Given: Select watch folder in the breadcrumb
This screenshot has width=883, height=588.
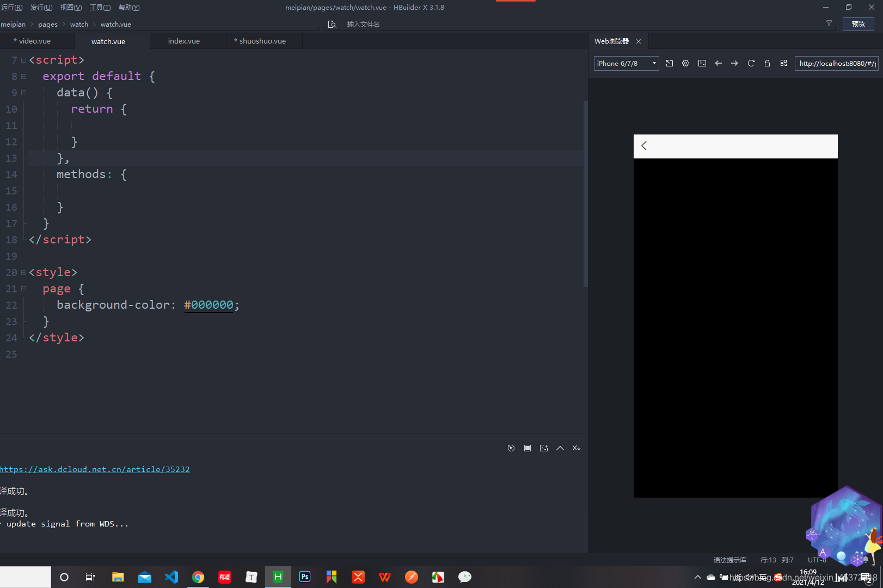Looking at the screenshot, I should tap(79, 24).
